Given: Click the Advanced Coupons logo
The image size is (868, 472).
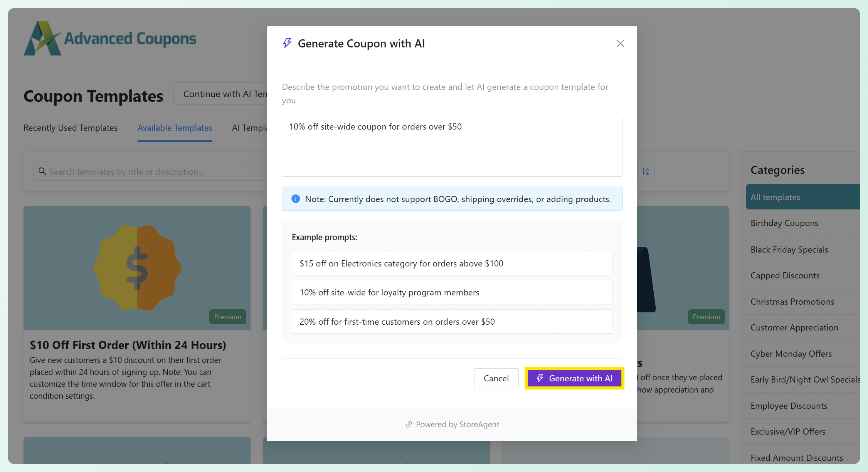Looking at the screenshot, I should pos(110,38).
